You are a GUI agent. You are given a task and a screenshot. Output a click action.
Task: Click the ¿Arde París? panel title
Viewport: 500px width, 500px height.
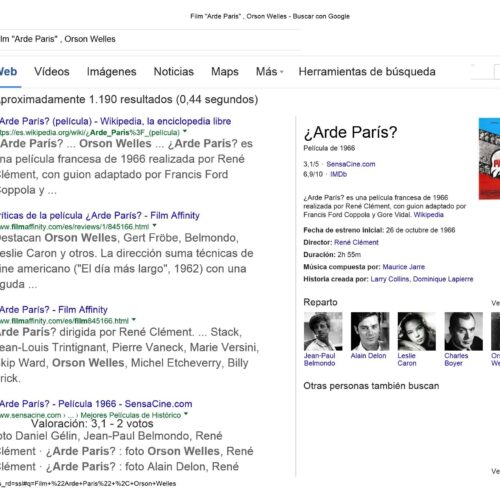350,132
